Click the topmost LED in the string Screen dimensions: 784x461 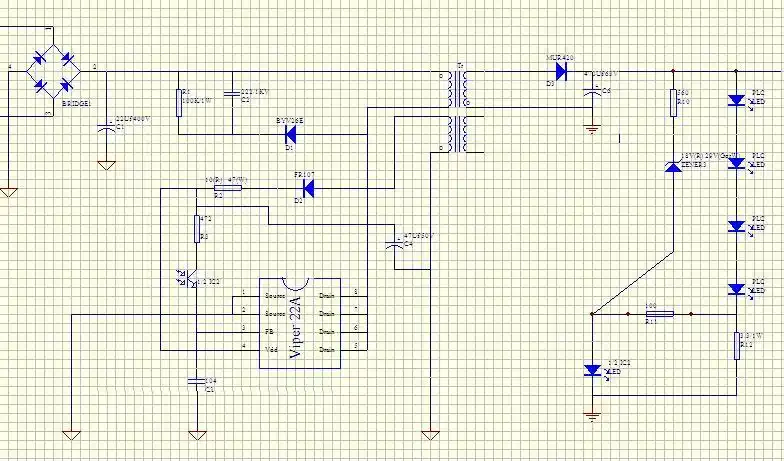(737, 100)
